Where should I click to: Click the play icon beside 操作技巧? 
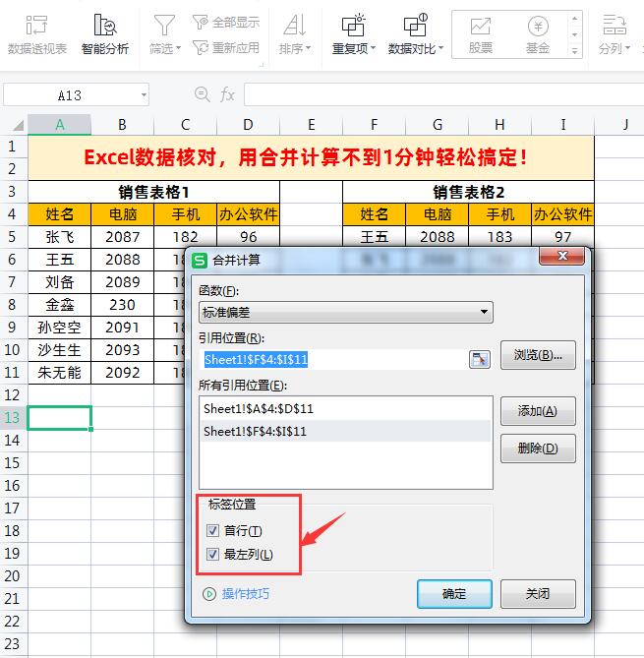pyautogui.click(x=209, y=594)
